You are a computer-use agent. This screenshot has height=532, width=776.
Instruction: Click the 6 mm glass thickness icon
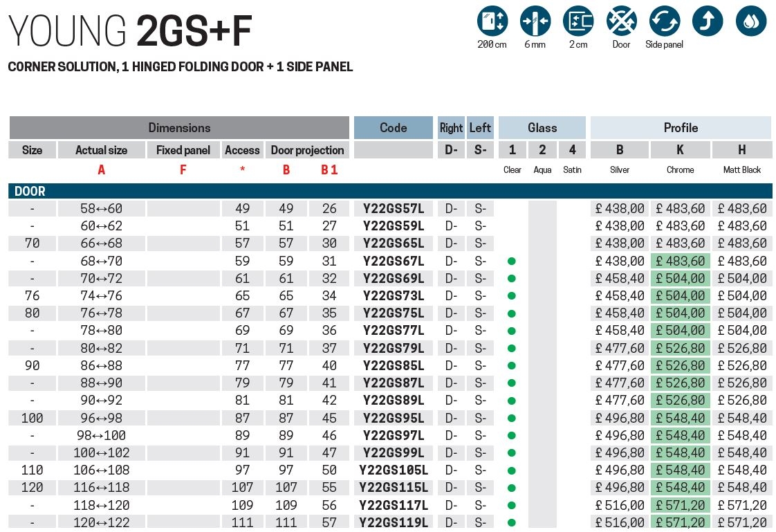(535, 21)
